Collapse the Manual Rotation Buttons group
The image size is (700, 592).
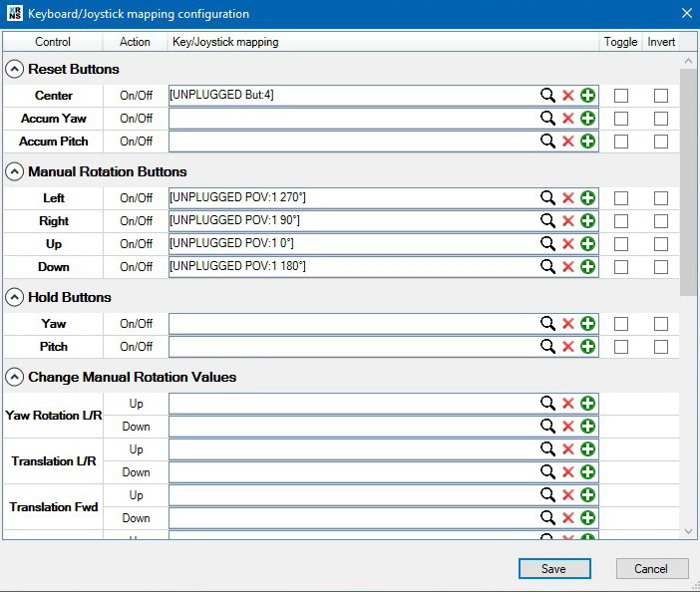coord(15,172)
